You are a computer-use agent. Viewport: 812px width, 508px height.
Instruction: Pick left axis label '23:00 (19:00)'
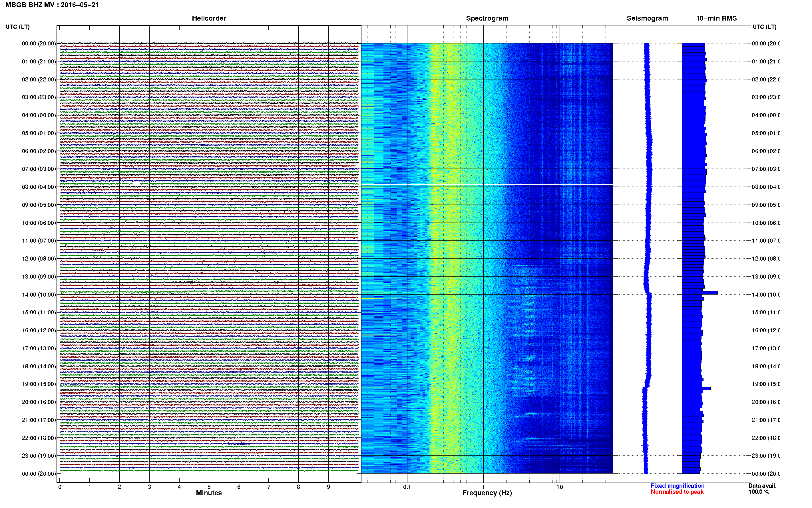(x=39, y=456)
